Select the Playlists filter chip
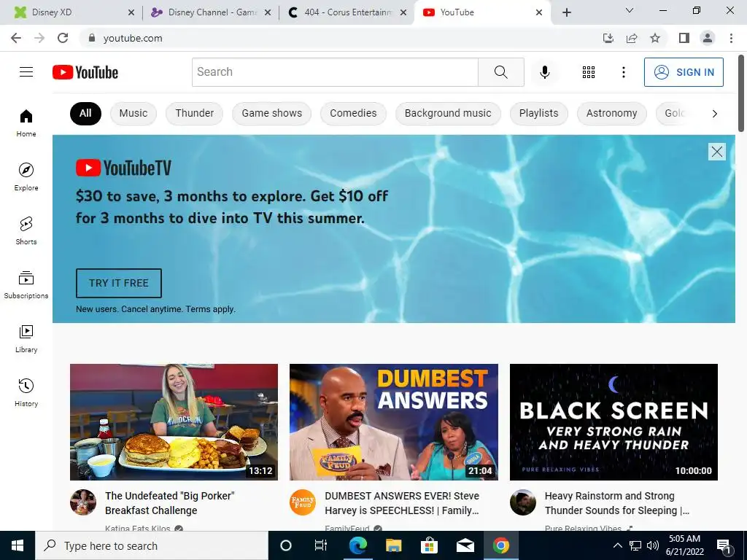This screenshot has width=747, height=560. (538, 113)
